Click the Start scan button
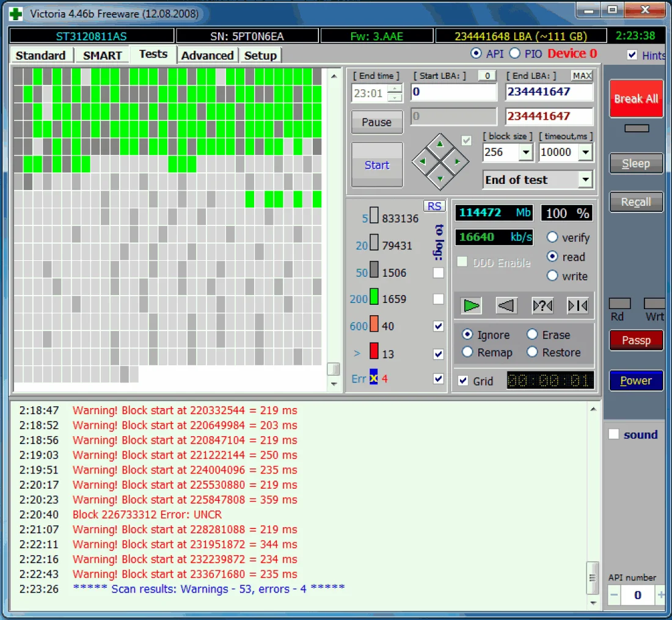672x620 pixels. [377, 165]
